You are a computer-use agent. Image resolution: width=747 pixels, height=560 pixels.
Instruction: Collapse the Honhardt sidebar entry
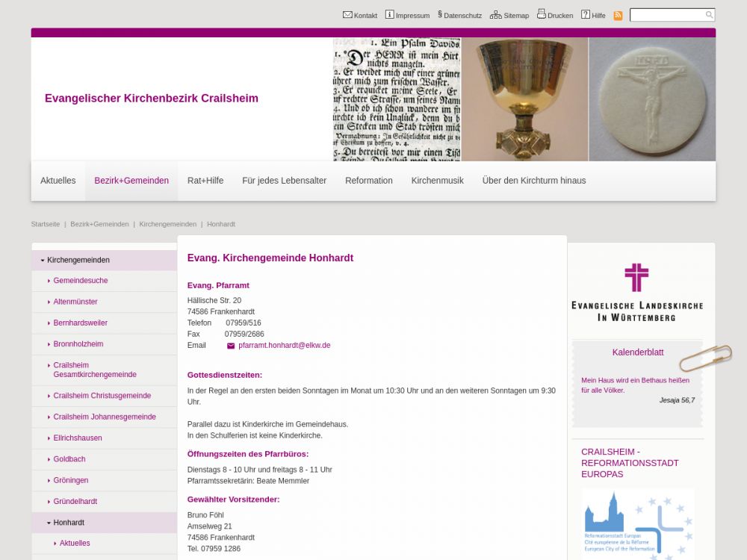(49, 523)
